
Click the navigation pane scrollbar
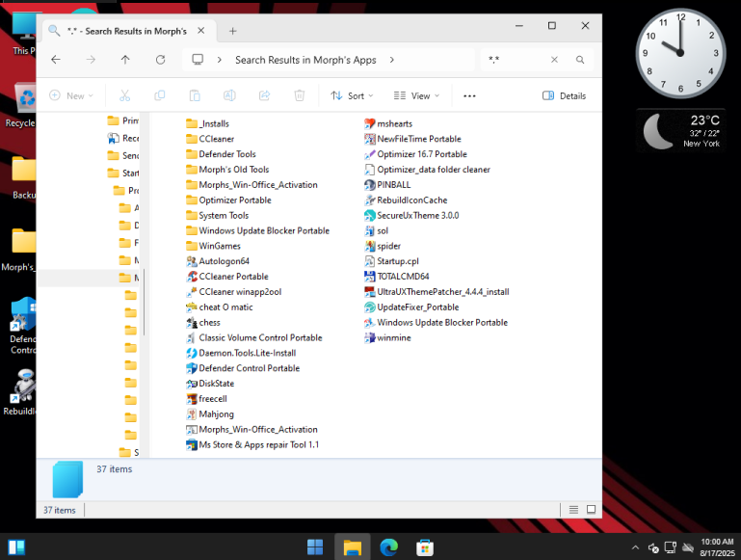145,303
